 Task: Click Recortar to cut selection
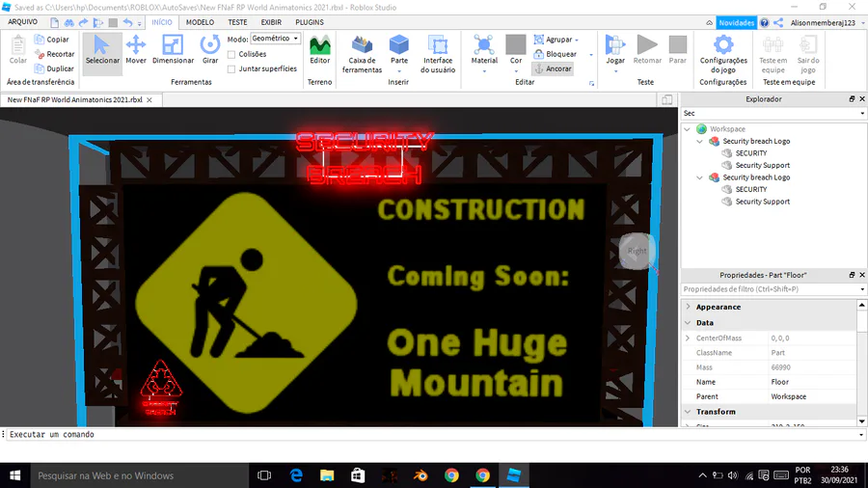(x=54, y=54)
